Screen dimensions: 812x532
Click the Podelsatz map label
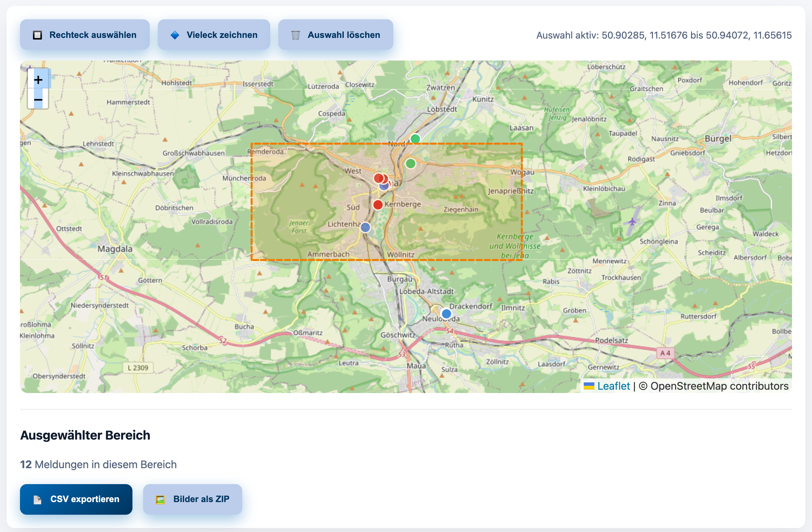click(611, 340)
